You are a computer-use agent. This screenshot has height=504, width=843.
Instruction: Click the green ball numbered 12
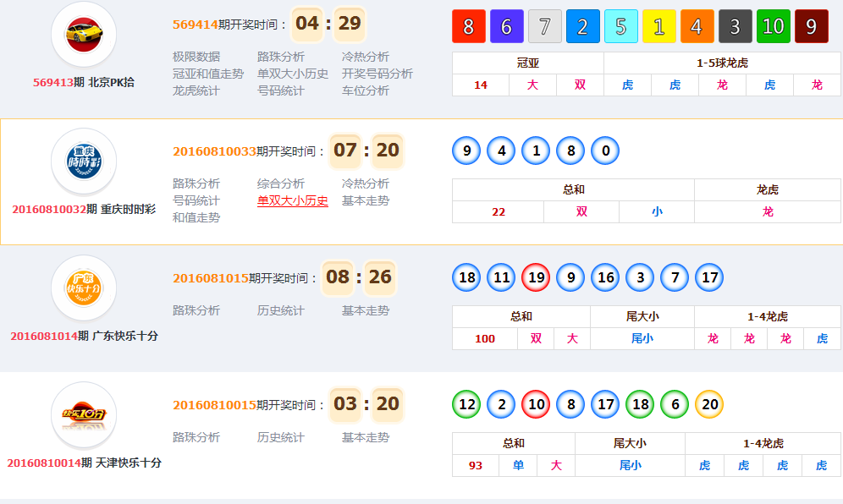point(466,404)
